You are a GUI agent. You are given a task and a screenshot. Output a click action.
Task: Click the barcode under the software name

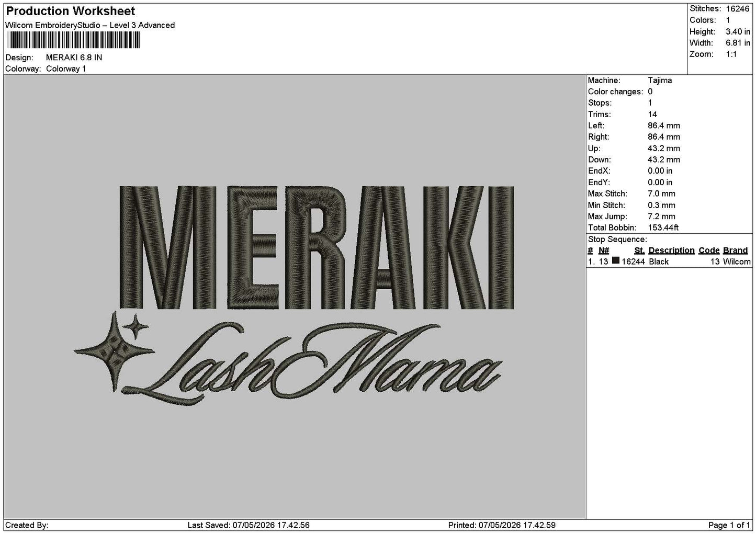point(73,40)
